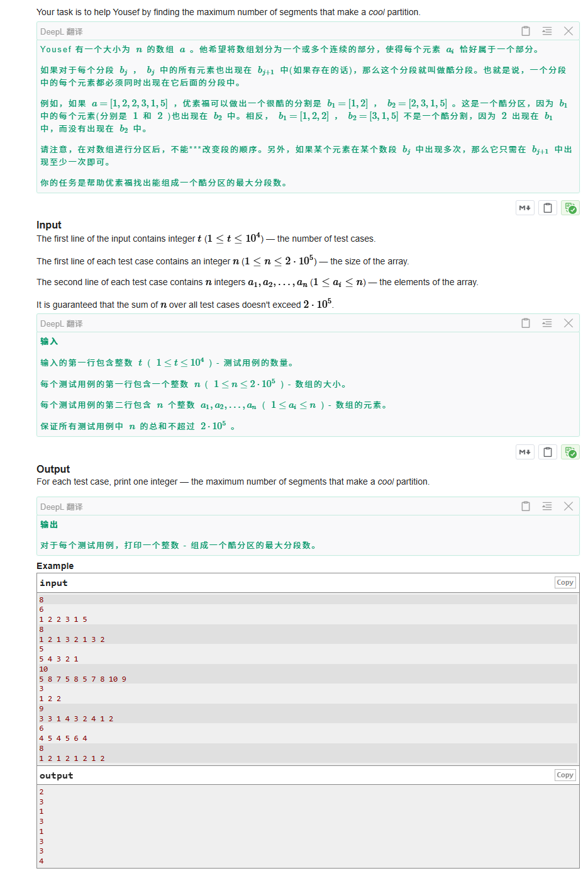Click the sample input line '1 2 2'
This screenshot has height=878, width=588.
click(x=50, y=699)
